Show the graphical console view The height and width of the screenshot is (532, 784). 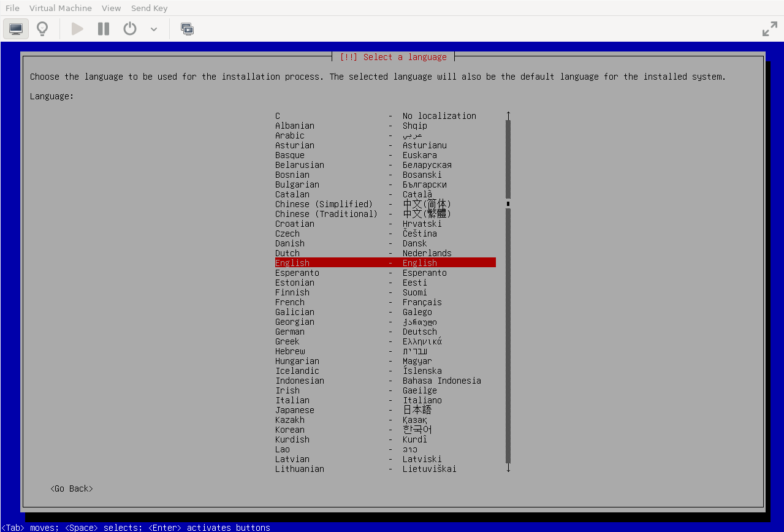[16, 29]
